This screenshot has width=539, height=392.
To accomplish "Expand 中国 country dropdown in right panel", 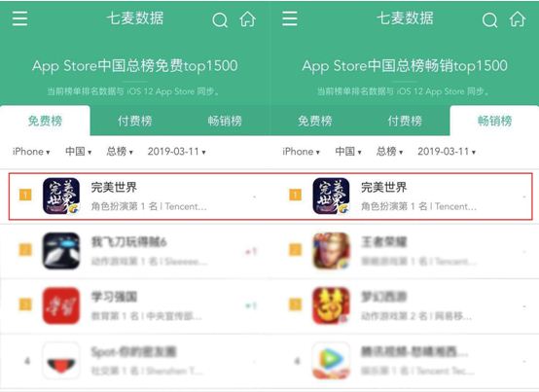I will [348, 152].
